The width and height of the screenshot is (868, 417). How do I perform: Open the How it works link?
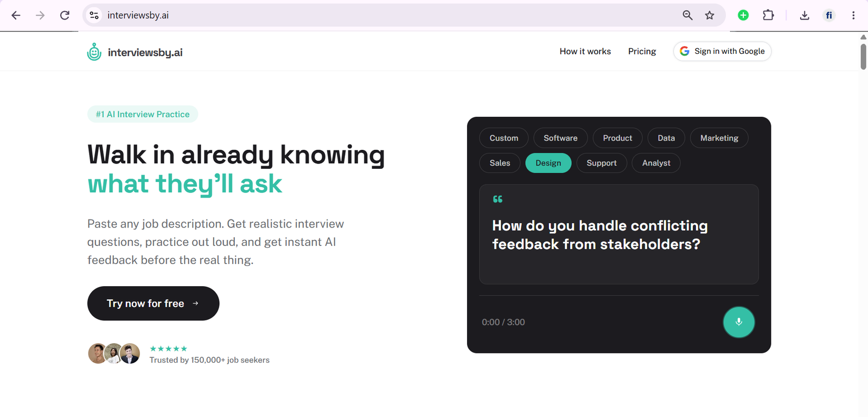(x=585, y=51)
